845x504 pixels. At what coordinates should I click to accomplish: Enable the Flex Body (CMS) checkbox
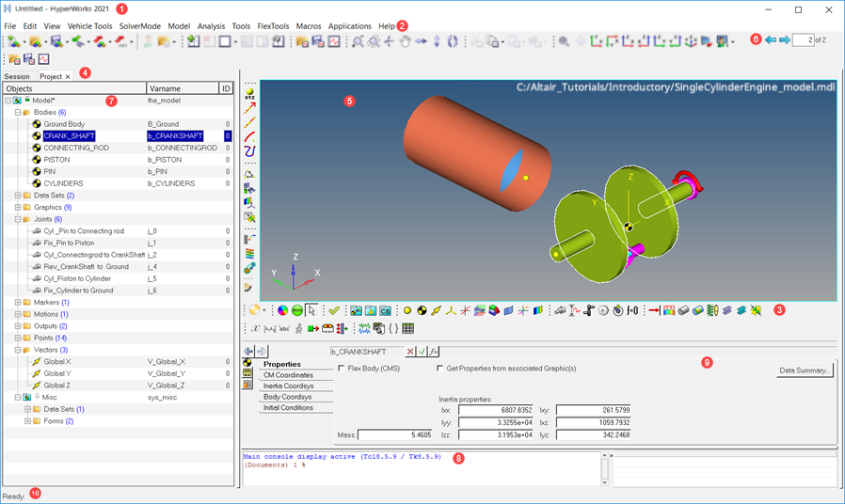click(x=342, y=369)
